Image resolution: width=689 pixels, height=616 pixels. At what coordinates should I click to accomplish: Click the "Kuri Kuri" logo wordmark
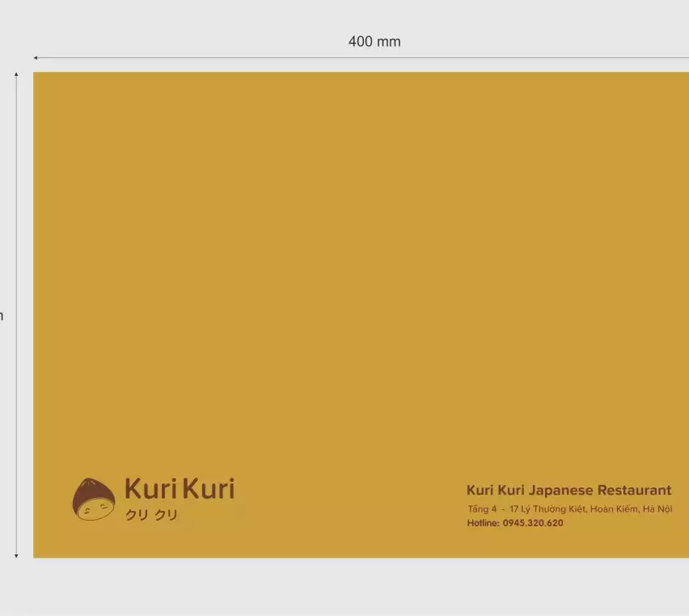(x=180, y=488)
